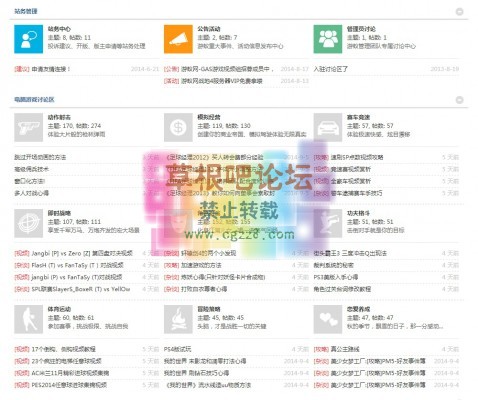Open thread 'FlasH (T) vs FanTaSy (T)'
This screenshot has height=400, width=478.
tap(77, 265)
